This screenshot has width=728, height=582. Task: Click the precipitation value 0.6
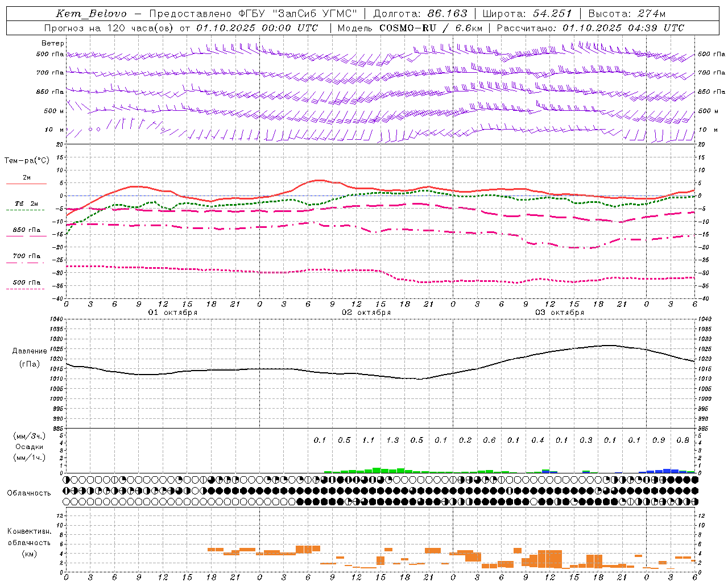[489, 440]
